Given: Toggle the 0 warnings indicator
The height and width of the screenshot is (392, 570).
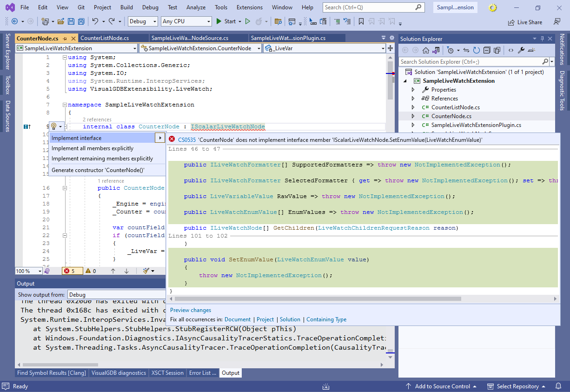Looking at the screenshot, I should click(x=90, y=271).
